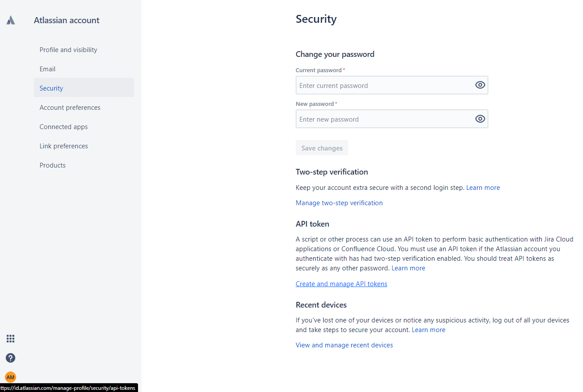Viewport: 583px width, 392px height.
Task: Show current password with eye icon
Action: (x=480, y=85)
